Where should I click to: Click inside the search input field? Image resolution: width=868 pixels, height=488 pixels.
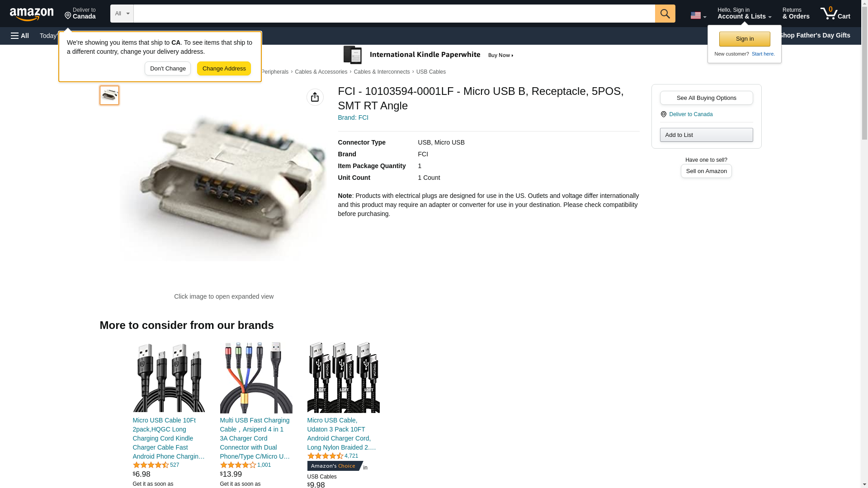coord(394,14)
